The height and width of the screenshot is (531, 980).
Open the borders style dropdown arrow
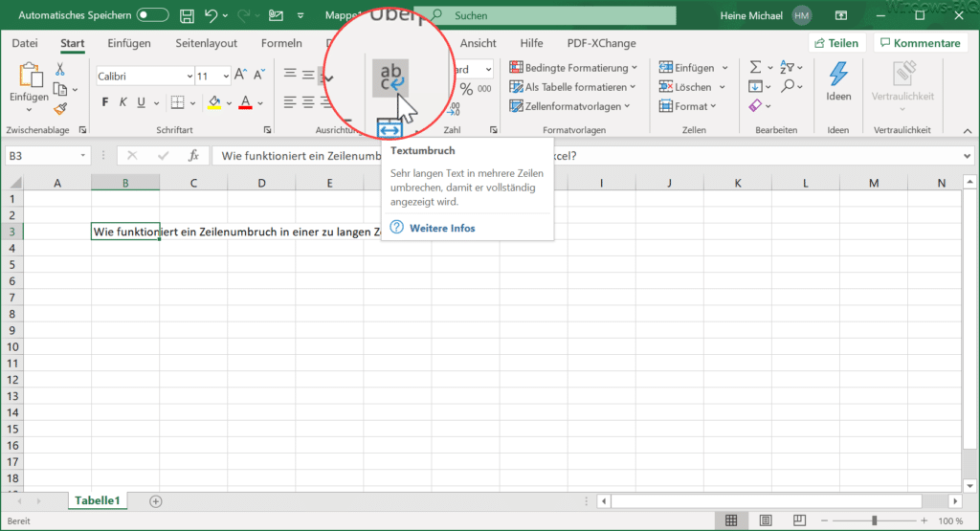[192, 103]
